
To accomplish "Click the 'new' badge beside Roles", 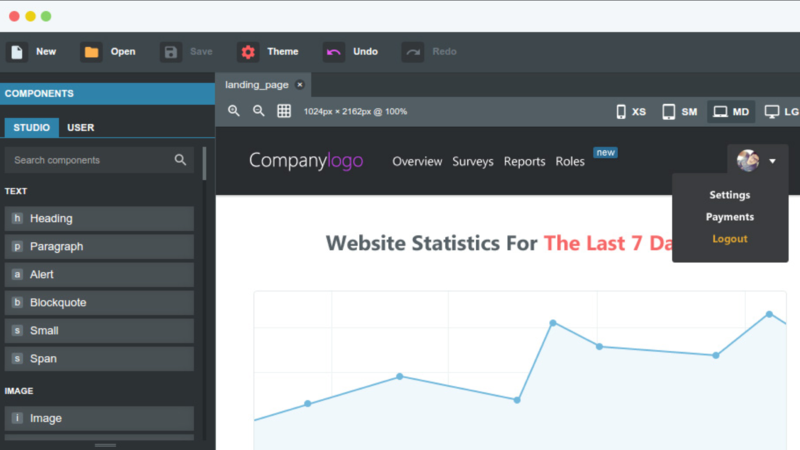I will (606, 153).
